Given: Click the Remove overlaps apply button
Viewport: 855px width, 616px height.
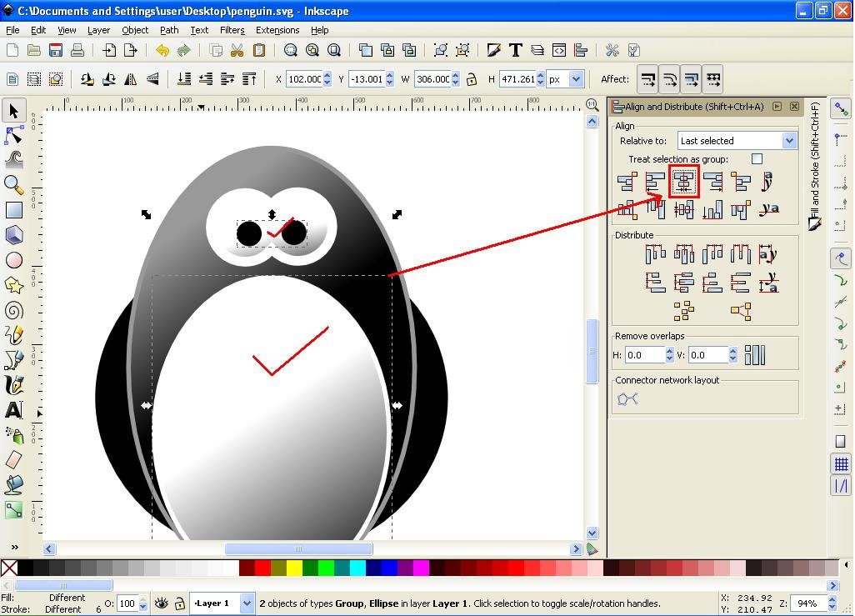Looking at the screenshot, I should tap(754, 354).
